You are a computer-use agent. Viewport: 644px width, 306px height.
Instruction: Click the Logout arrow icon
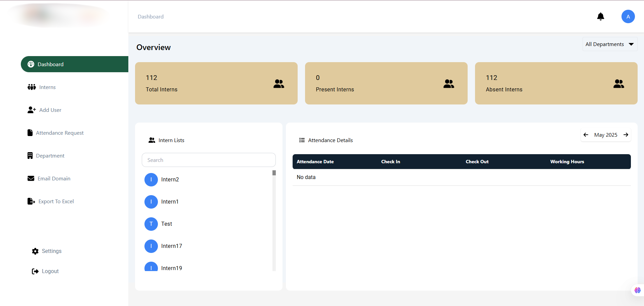(x=35, y=271)
